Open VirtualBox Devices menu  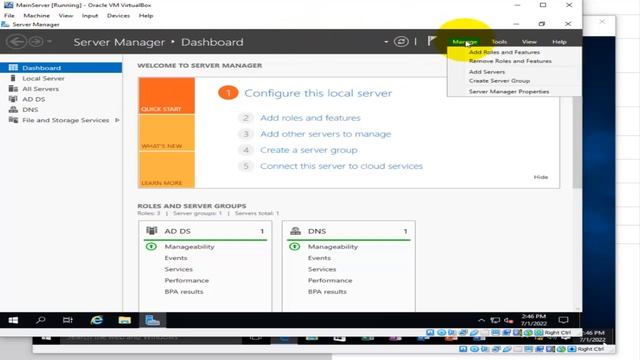(x=118, y=16)
